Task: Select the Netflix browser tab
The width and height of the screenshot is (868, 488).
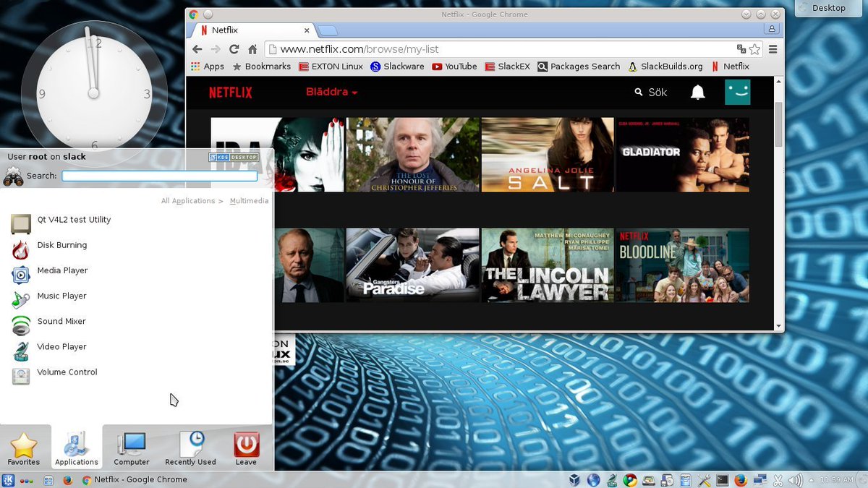Action: (253, 30)
